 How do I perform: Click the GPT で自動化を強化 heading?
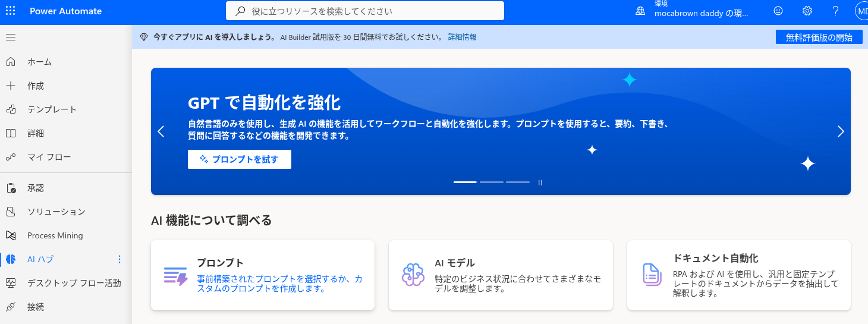point(264,103)
